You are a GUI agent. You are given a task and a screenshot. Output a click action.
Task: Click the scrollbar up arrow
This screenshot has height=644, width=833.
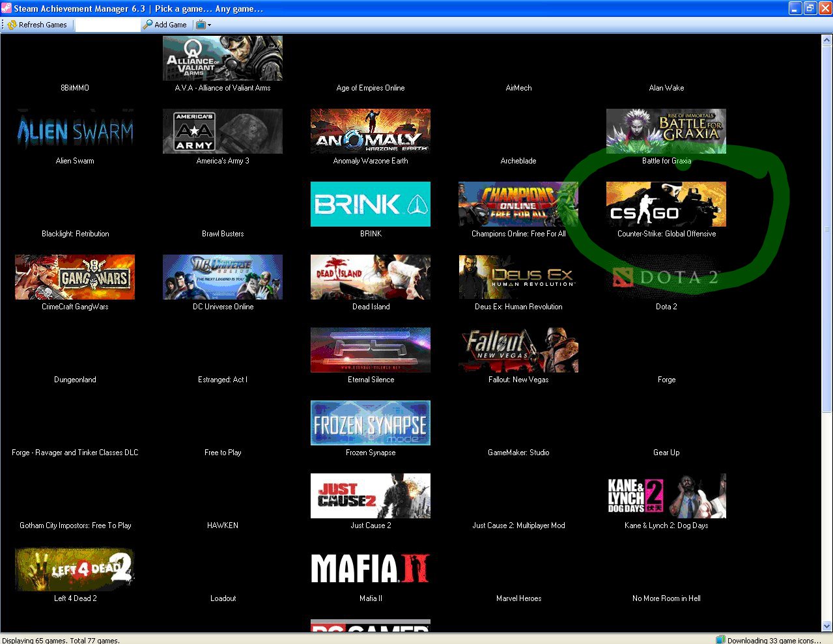(827, 40)
